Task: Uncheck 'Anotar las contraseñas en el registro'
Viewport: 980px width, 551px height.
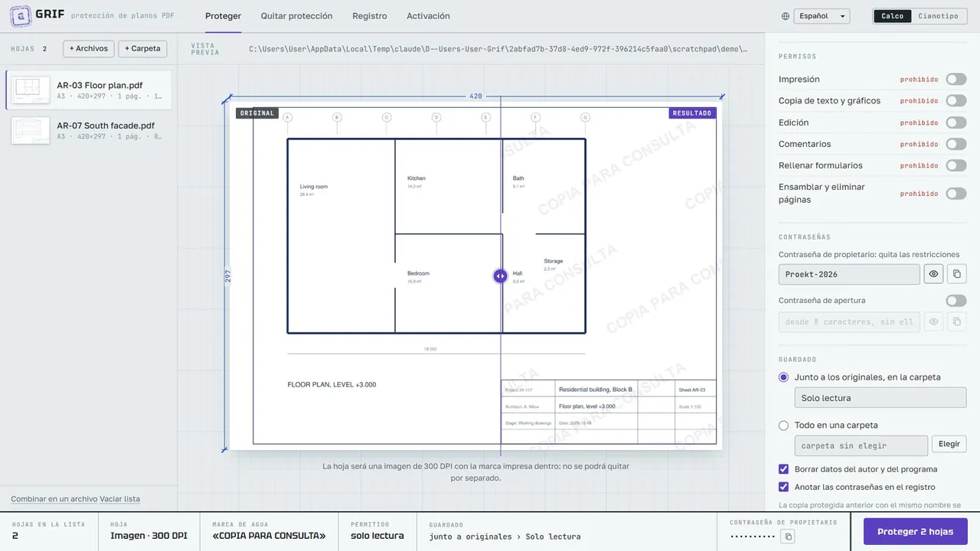Action: (x=783, y=487)
